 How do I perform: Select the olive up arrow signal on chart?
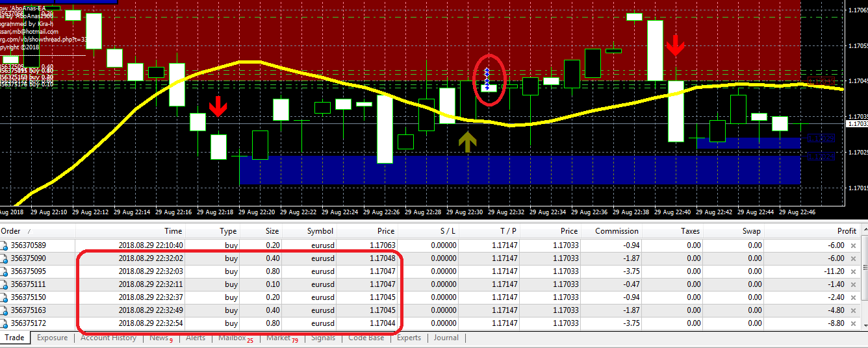click(x=466, y=142)
